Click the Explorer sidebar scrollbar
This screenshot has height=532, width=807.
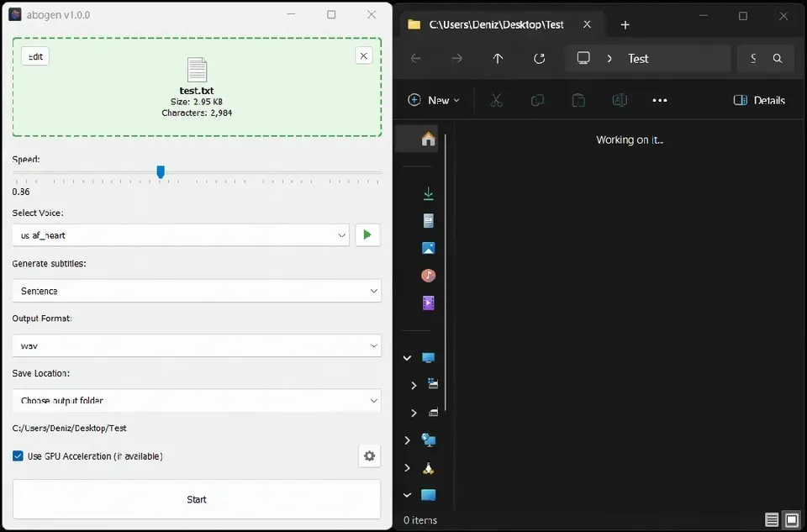click(x=446, y=272)
